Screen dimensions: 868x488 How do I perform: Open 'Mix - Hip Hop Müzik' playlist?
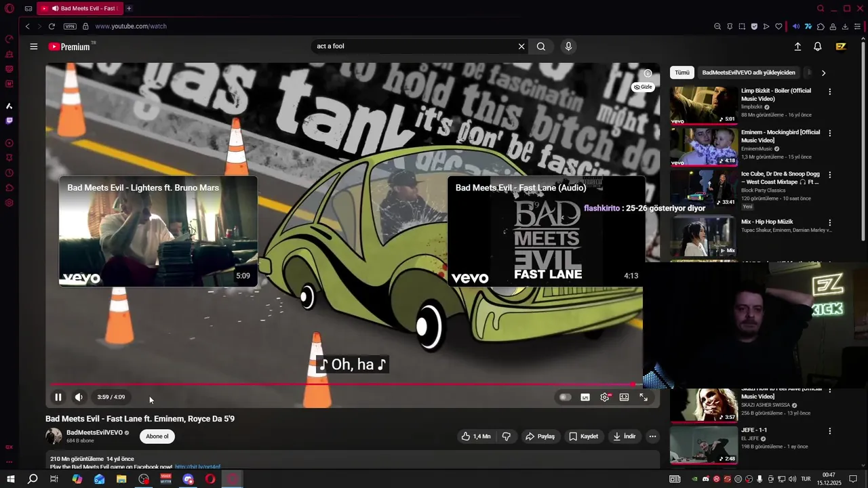[x=703, y=237]
